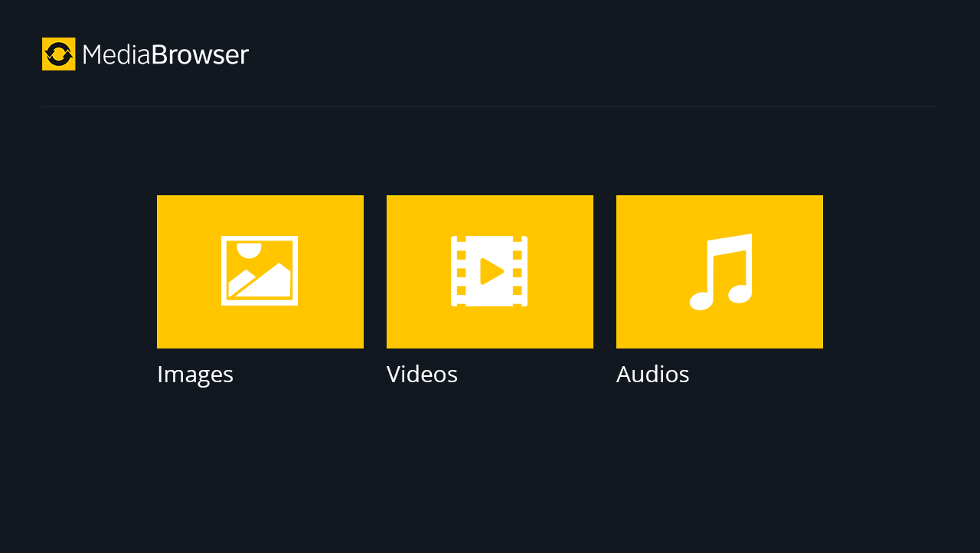Select the "Videos" text label

coord(422,375)
